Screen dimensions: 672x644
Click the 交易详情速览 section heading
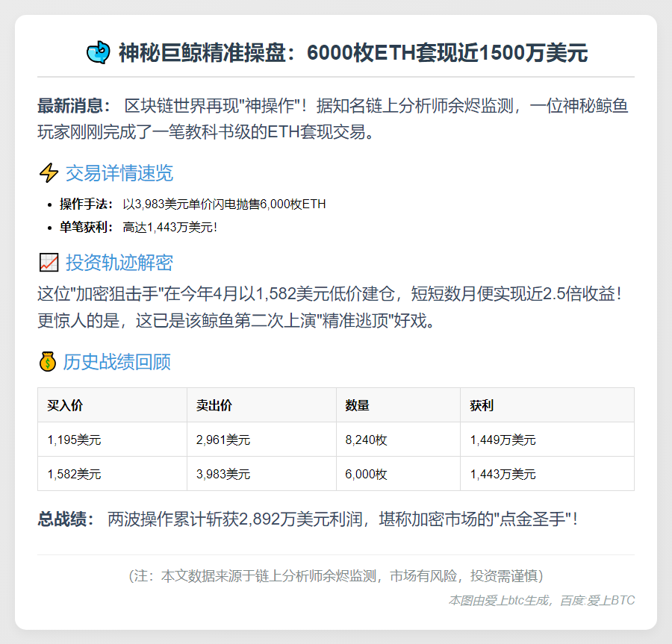click(119, 173)
